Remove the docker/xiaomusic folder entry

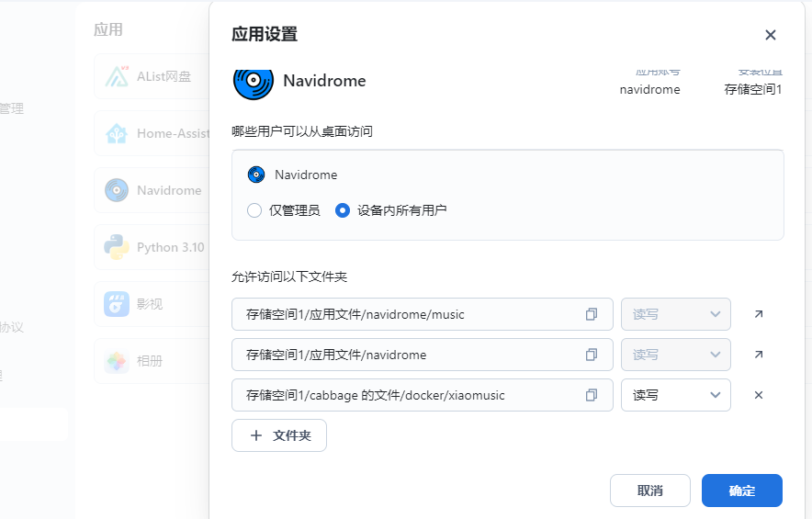759,395
